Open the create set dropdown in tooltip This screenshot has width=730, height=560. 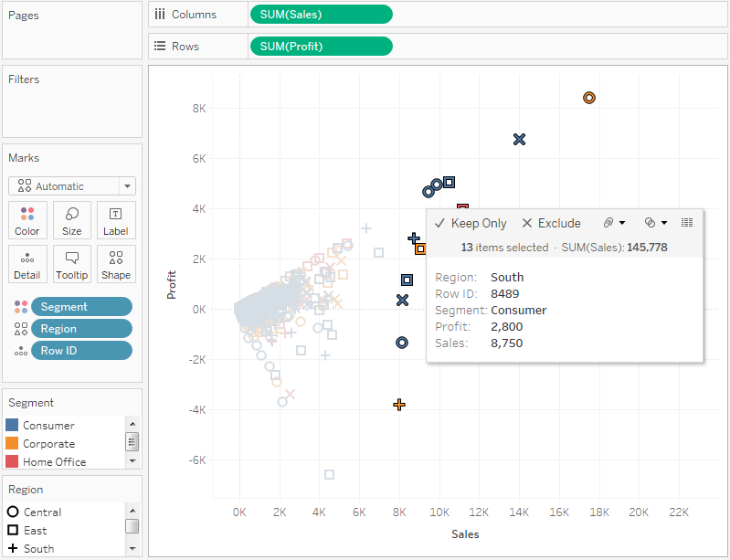pos(655,222)
